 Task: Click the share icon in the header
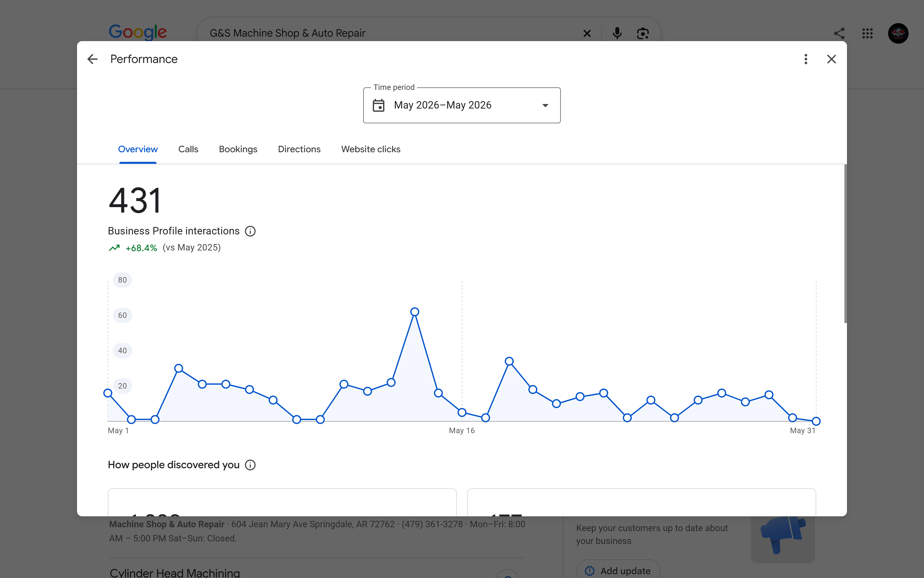click(x=839, y=34)
